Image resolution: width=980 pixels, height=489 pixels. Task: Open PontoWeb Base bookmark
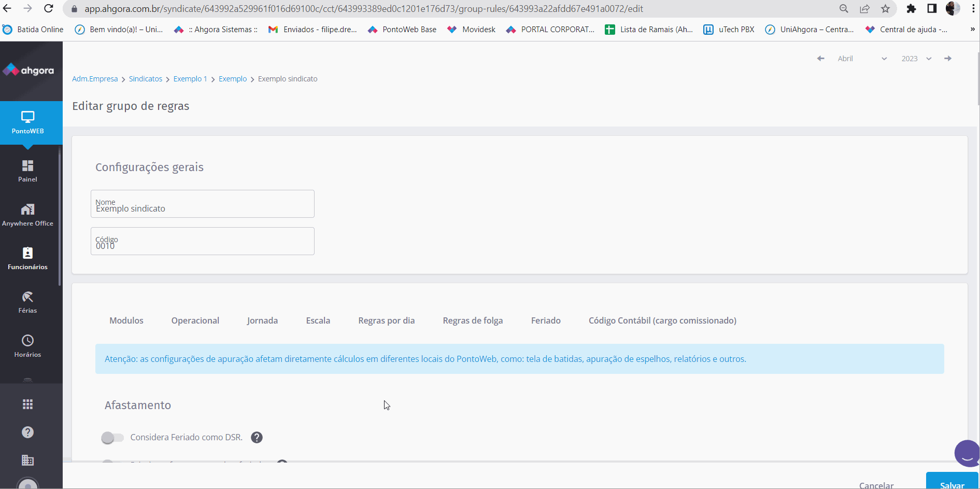[x=402, y=30]
